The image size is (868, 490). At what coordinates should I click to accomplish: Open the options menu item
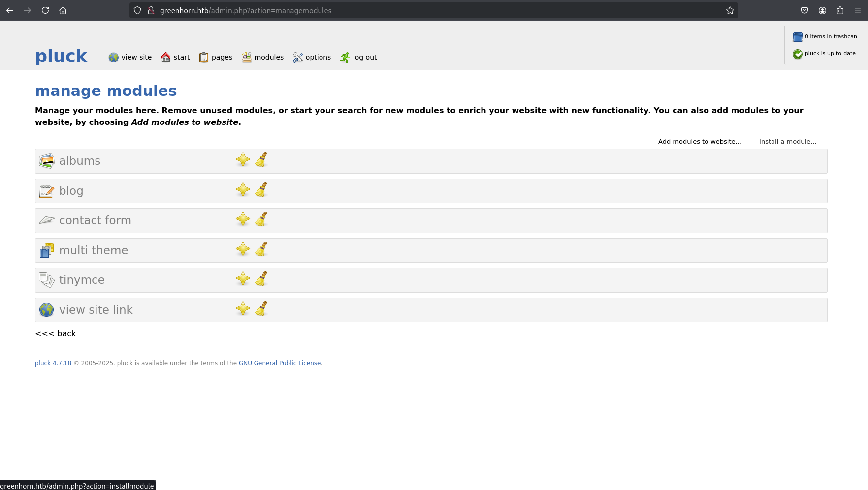[x=312, y=58]
